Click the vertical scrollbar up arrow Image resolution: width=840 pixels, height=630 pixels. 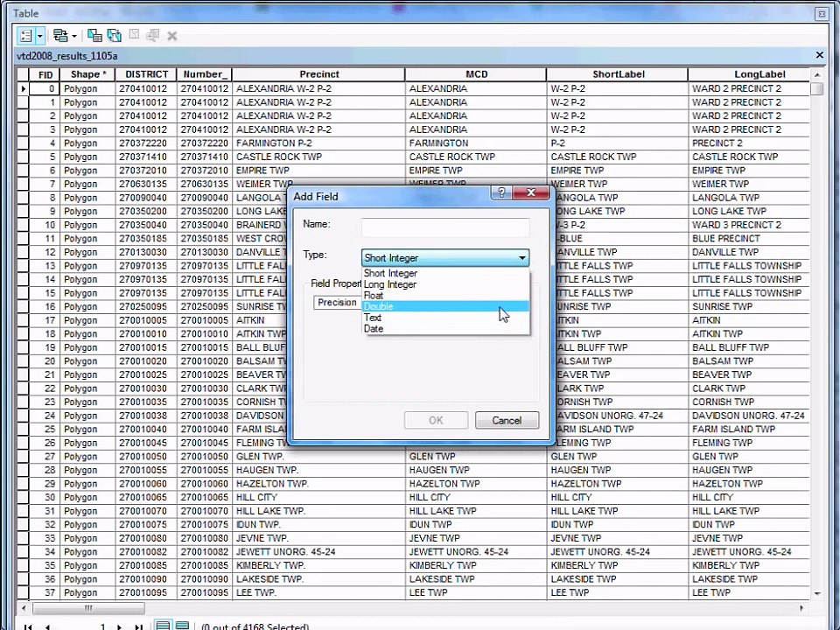817,74
